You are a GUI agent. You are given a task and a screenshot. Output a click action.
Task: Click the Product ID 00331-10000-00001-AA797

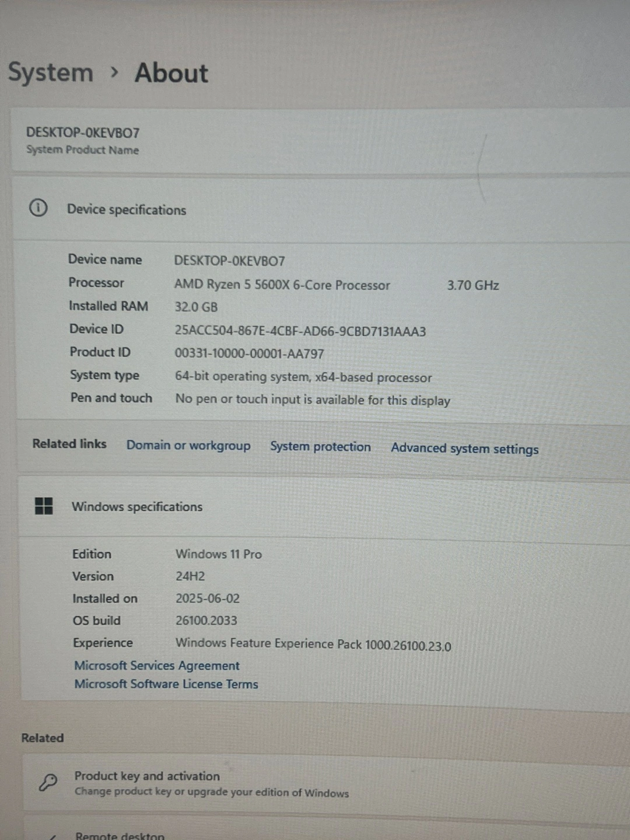pos(249,353)
